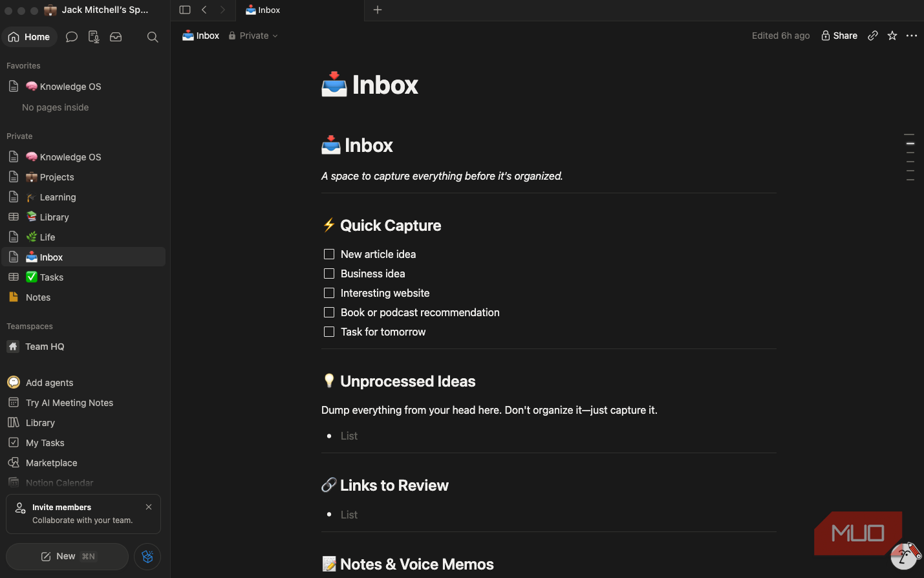Screen dimensions: 924x578
Task: Collapse the Favorites section header
Action: click(23, 66)
